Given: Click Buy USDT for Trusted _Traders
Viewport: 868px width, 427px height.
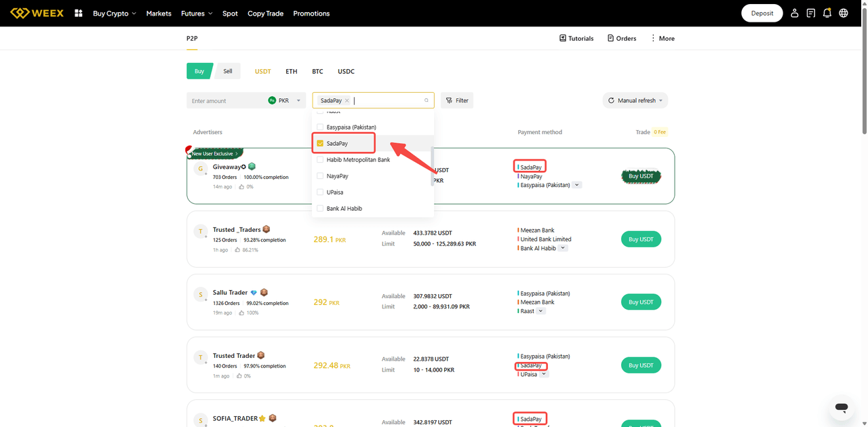Looking at the screenshot, I should [x=641, y=239].
